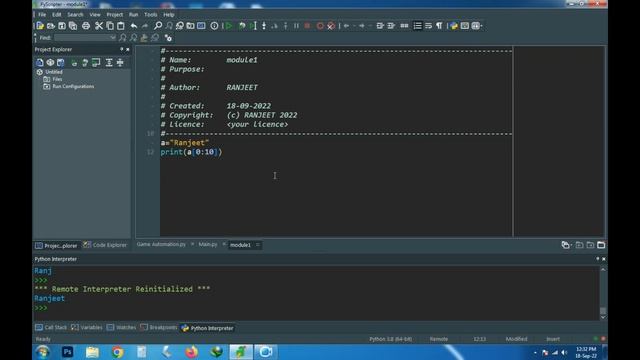This screenshot has width=640, height=360.
Task: Select the Files node in project tree
Action: point(57,79)
